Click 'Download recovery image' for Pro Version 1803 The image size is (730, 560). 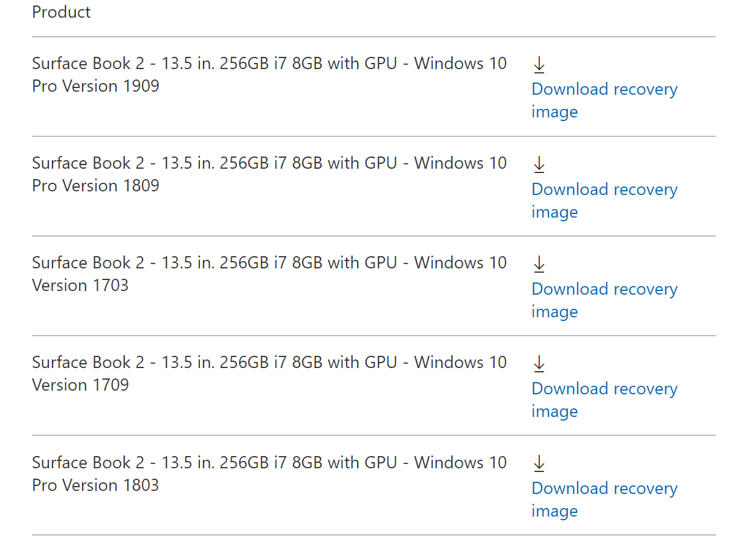click(604, 499)
